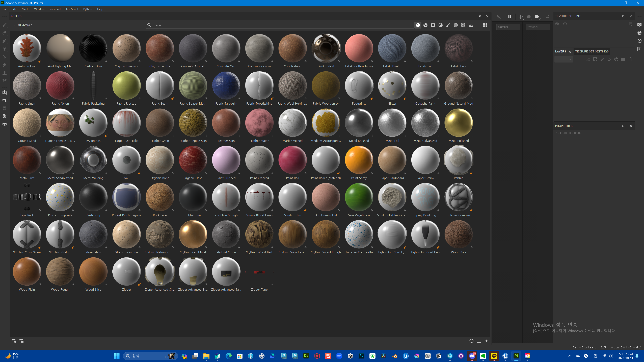Viewport: 644px width, 362px height.
Task: Click the Import resources plus icon
Action: [487, 341]
